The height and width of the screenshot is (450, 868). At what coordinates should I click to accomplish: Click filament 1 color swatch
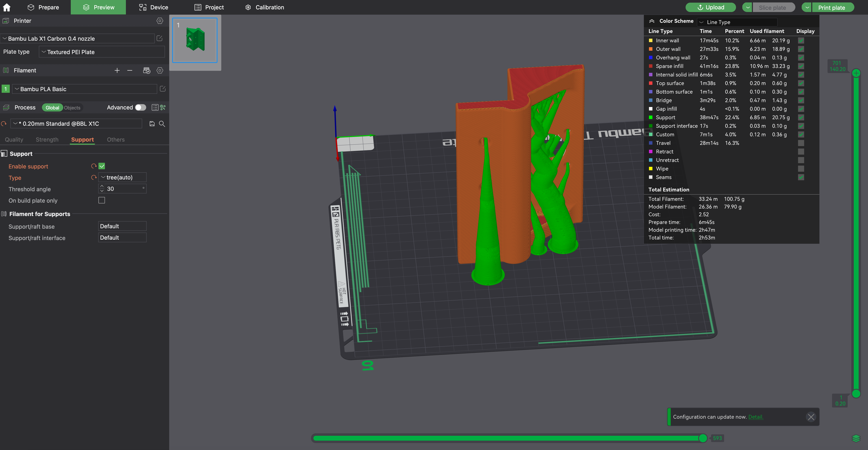coord(6,89)
